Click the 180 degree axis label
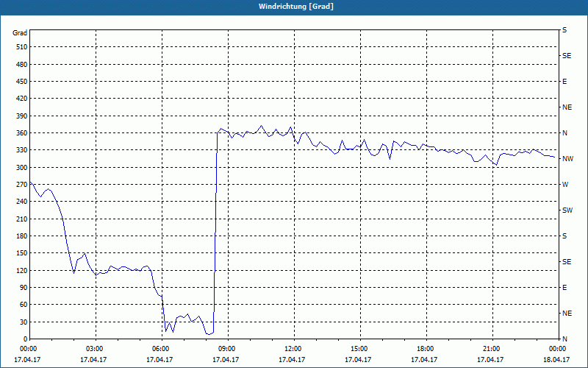Screen dimensions: 588x368 [x=22, y=236]
